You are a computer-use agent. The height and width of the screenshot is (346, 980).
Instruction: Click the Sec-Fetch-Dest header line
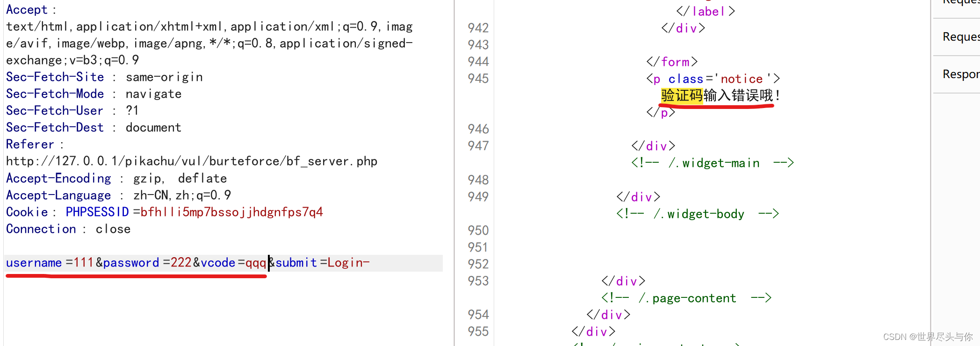(x=94, y=128)
